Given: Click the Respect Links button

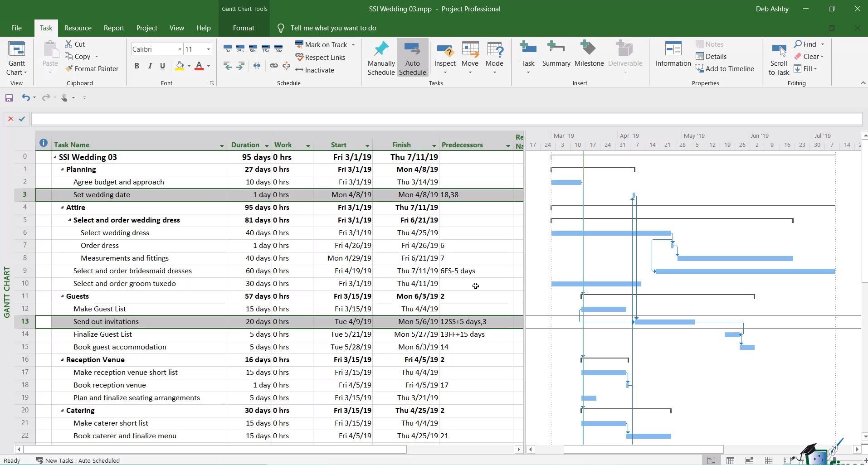Looking at the screenshot, I should (x=321, y=58).
